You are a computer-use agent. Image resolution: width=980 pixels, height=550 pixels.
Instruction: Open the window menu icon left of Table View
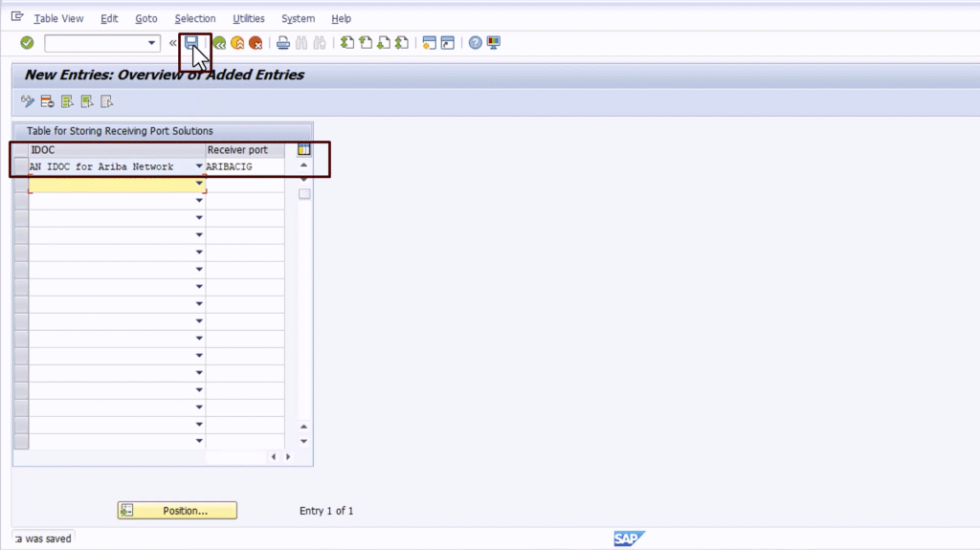[x=17, y=17]
